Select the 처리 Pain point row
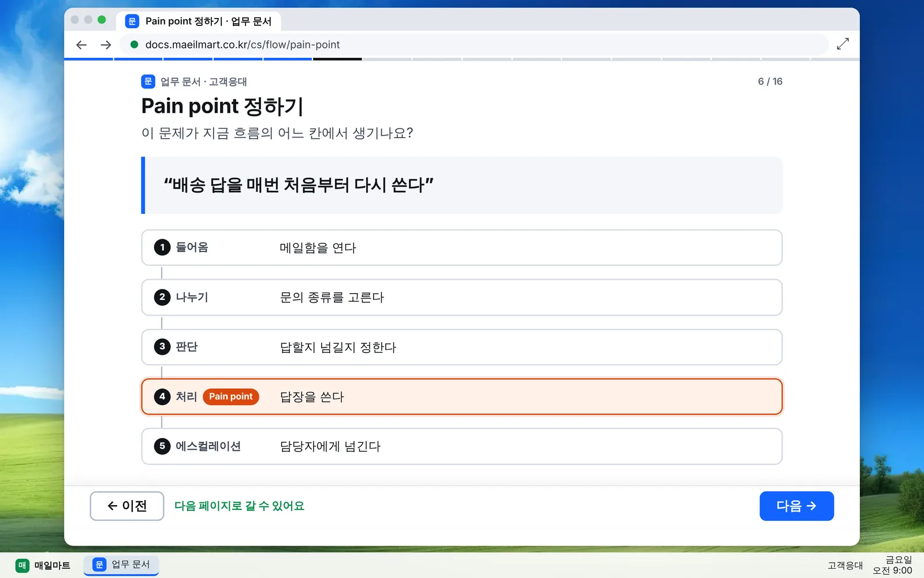The height and width of the screenshot is (578, 924). (x=462, y=397)
